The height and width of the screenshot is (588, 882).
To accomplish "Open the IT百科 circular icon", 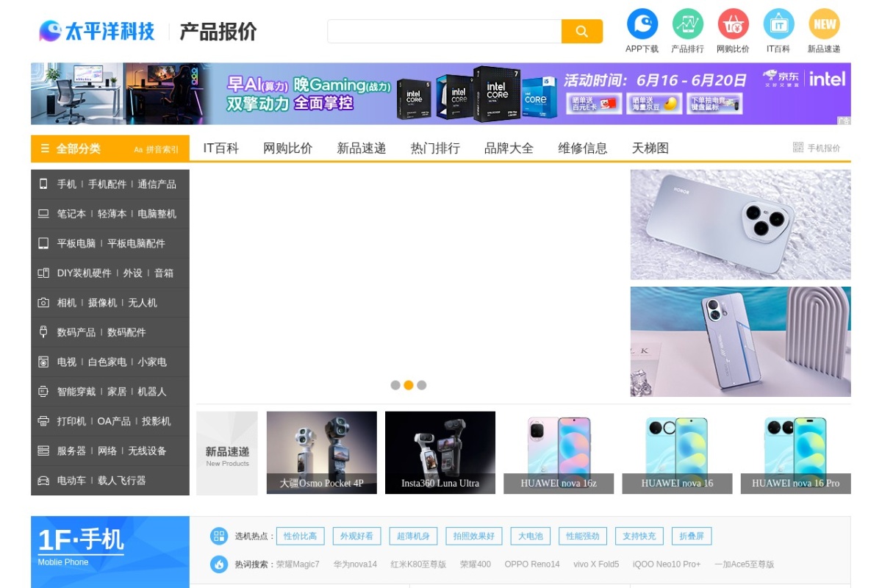I will pyautogui.click(x=779, y=24).
